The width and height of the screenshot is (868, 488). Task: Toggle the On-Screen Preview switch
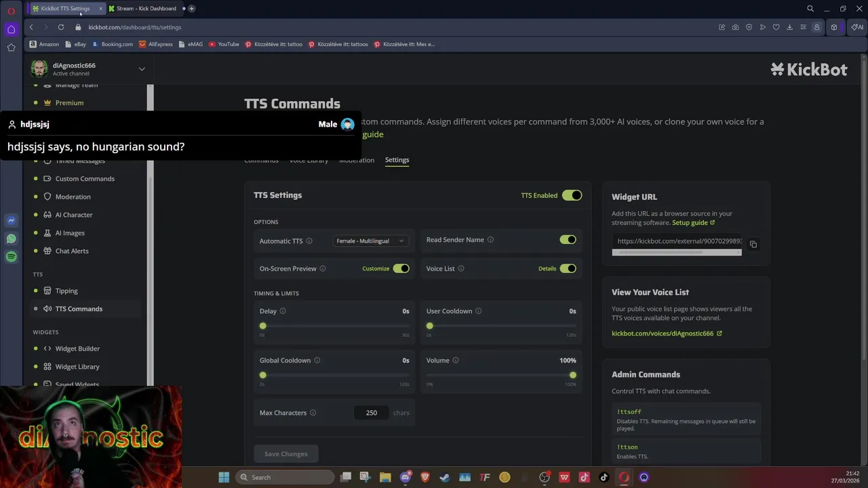tap(401, 268)
